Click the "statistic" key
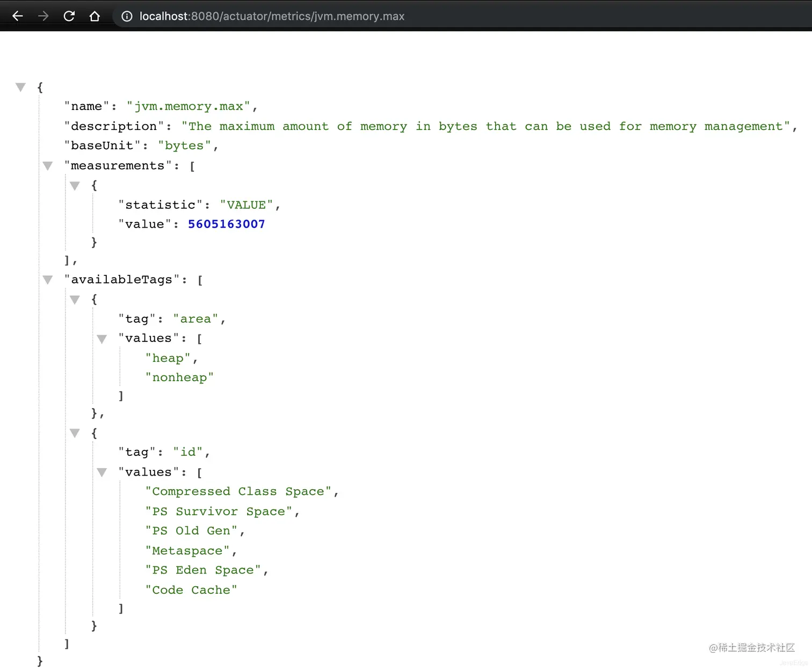The image size is (812, 670). pos(161,205)
